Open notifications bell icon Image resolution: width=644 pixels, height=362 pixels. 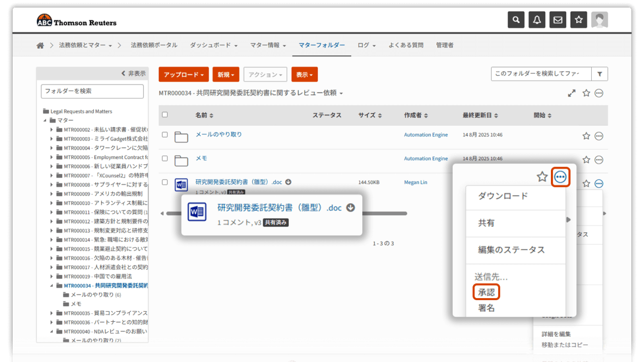(x=537, y=20)
